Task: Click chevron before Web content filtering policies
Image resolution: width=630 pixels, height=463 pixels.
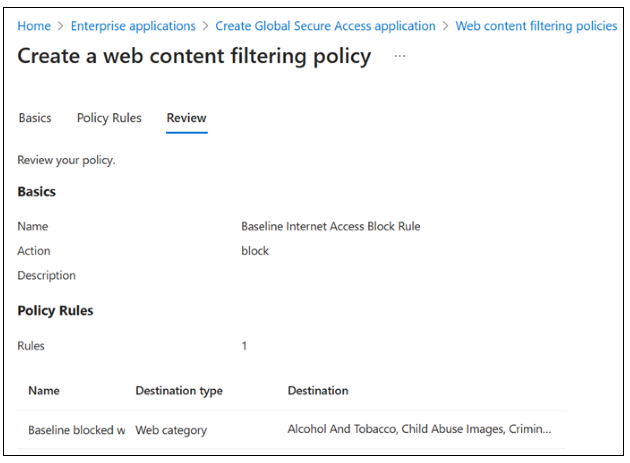Action: (x=446, y=26)
